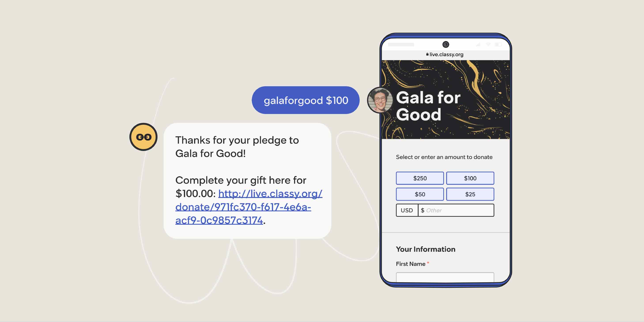The height and width of the screenshot is (322, 644).
Task: Click the USD currency dropdown
Action: [x=406, y=210]
